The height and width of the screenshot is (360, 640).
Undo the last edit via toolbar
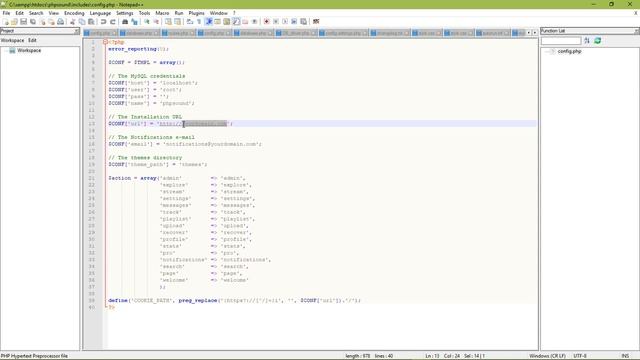click(103, 22)
